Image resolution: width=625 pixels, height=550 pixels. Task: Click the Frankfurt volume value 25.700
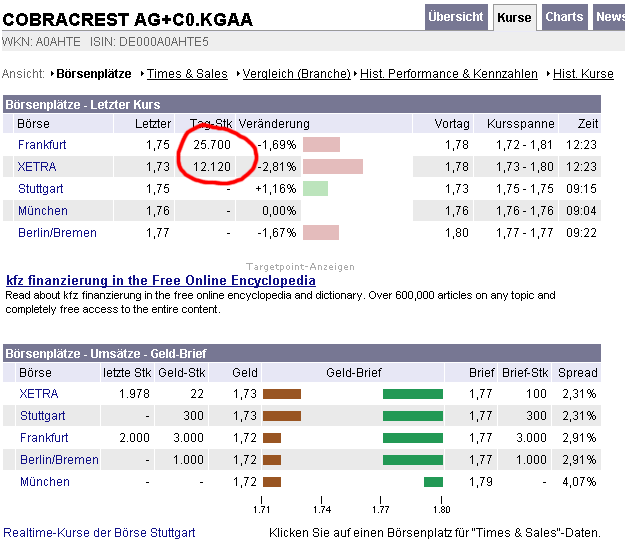pos(212,145)
